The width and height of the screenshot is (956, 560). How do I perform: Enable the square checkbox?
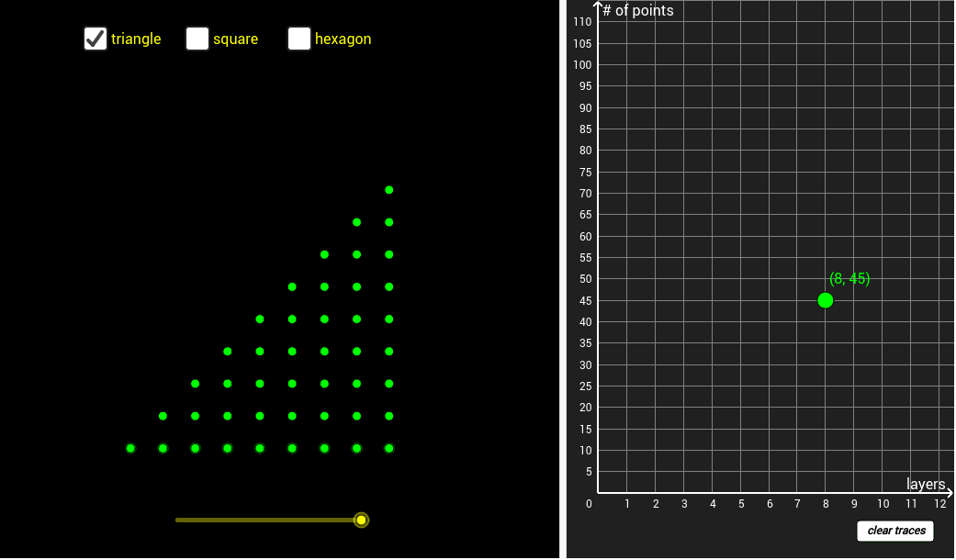coord(197,39)
